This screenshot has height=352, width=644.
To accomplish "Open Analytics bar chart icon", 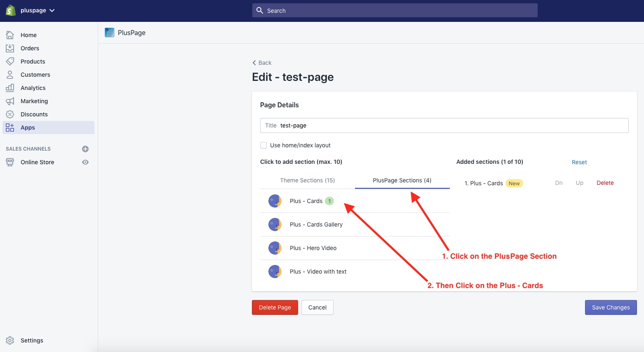I will point(10,88).
